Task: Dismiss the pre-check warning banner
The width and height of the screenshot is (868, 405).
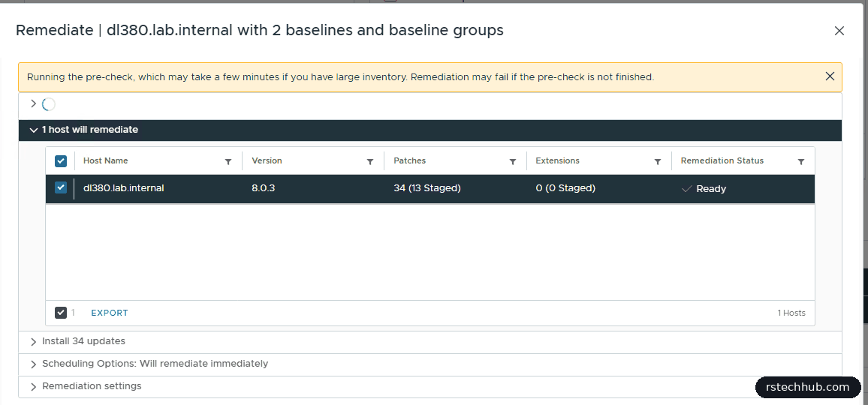Action: coord(829,76)
